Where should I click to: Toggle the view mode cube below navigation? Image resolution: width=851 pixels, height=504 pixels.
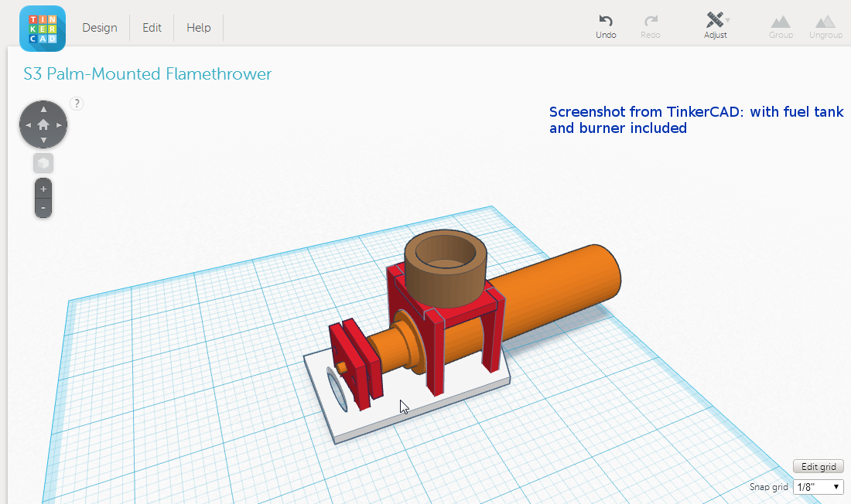pyautogui.click(x=43, y=162)
